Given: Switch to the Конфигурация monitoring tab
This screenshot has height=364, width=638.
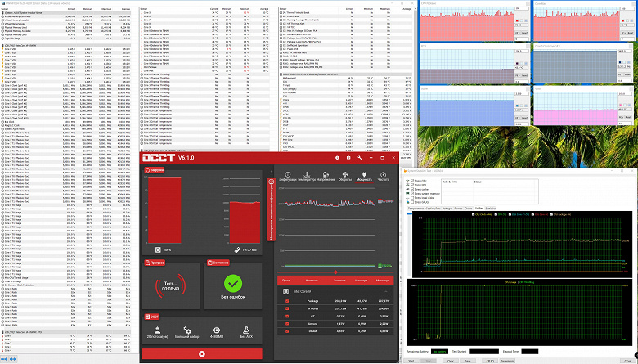Looking at the screenshot, I should pyautogui.click(x=287, y=177).
